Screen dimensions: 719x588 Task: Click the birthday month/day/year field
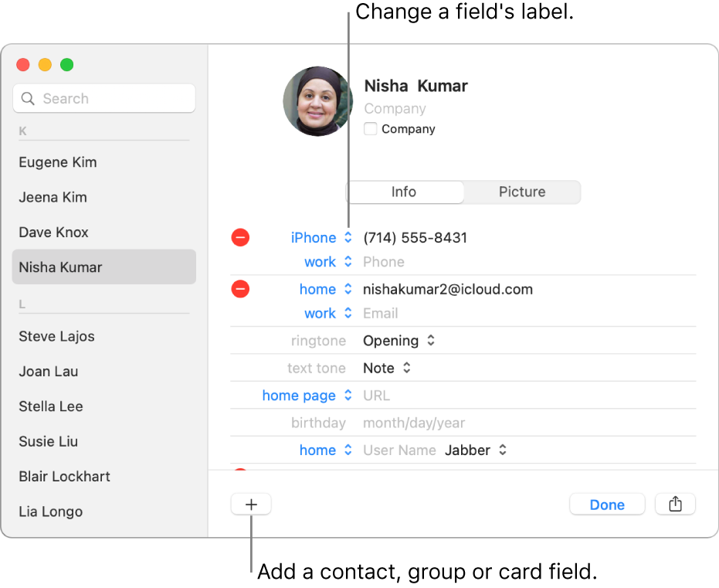click(x=414, y=423)
